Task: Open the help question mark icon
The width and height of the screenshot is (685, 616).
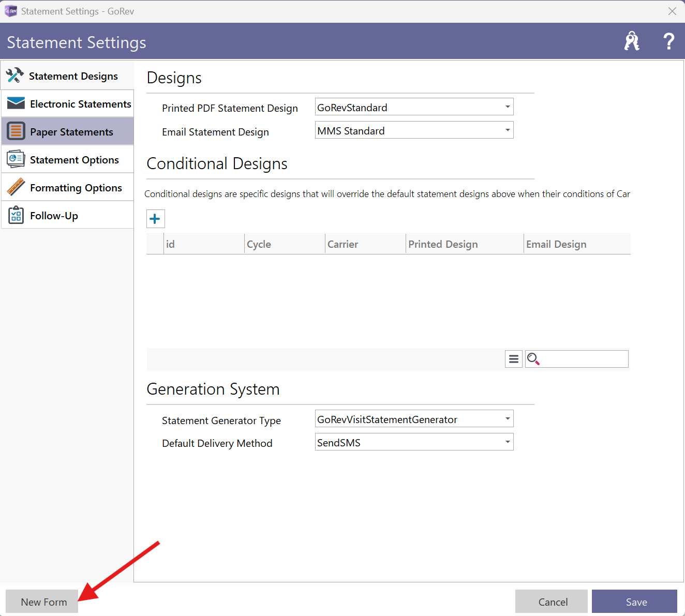Action: tap(668, 41)
